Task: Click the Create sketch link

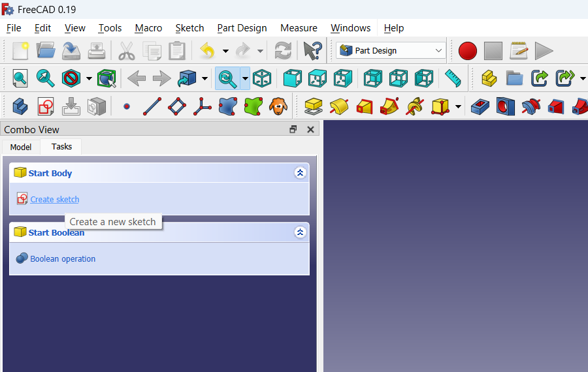Action: click(x=55, y=199)
